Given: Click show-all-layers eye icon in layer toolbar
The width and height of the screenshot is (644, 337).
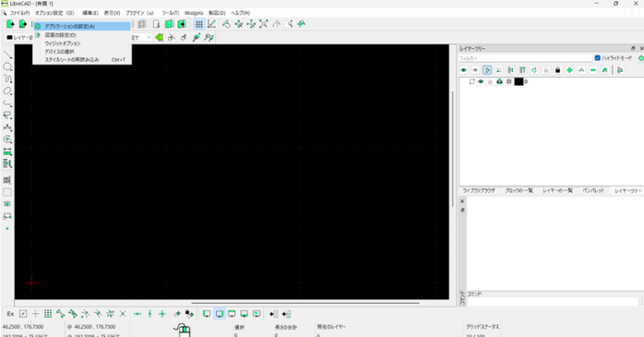Looking at the screenshot, I should click(x=464, y=70).
